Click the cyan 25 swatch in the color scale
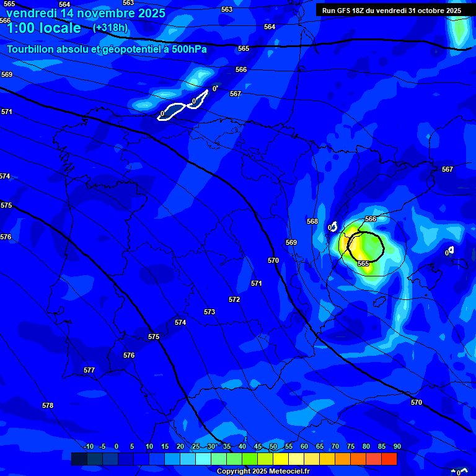476x476 pixels. click(x=188, y=459)
